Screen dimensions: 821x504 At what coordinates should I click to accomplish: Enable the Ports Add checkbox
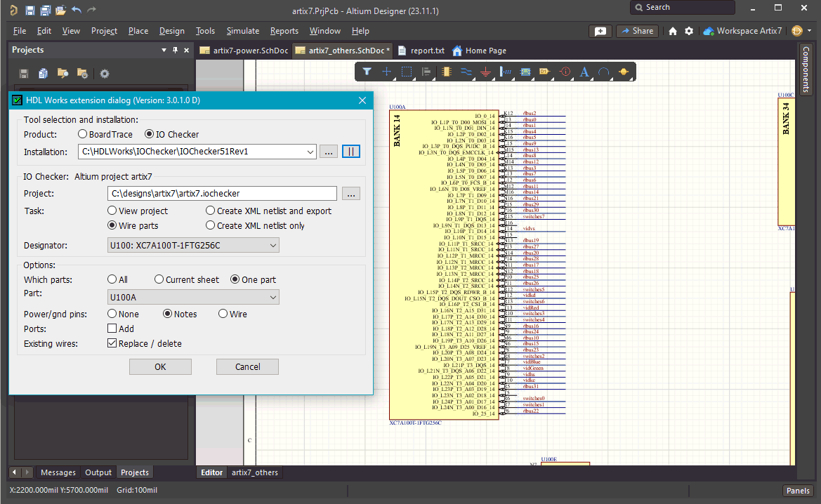tap(112, 329)
